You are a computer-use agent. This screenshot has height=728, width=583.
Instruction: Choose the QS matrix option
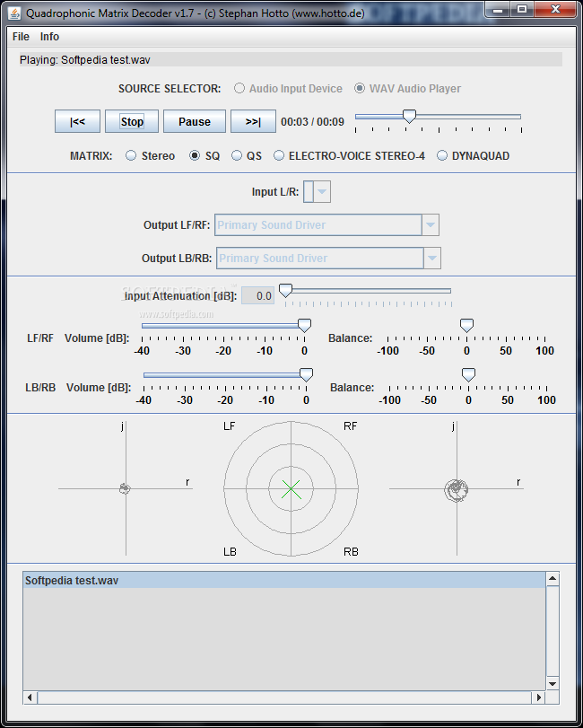click(247, 156)
